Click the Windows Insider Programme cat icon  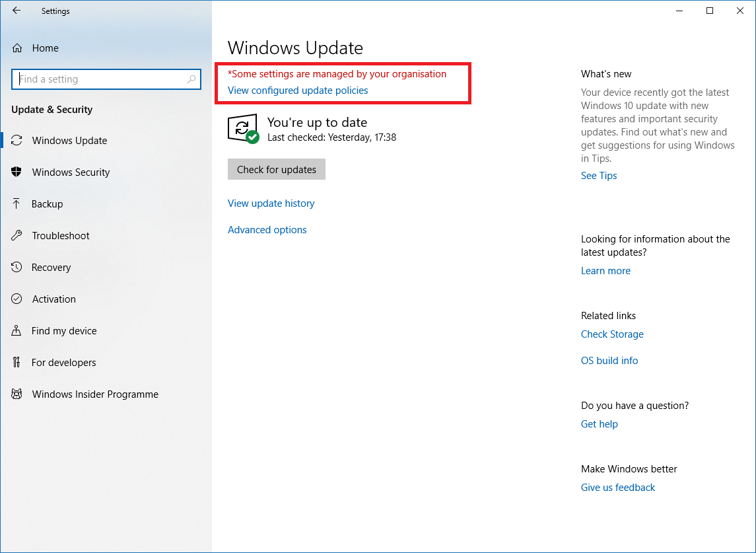(17, 394)
